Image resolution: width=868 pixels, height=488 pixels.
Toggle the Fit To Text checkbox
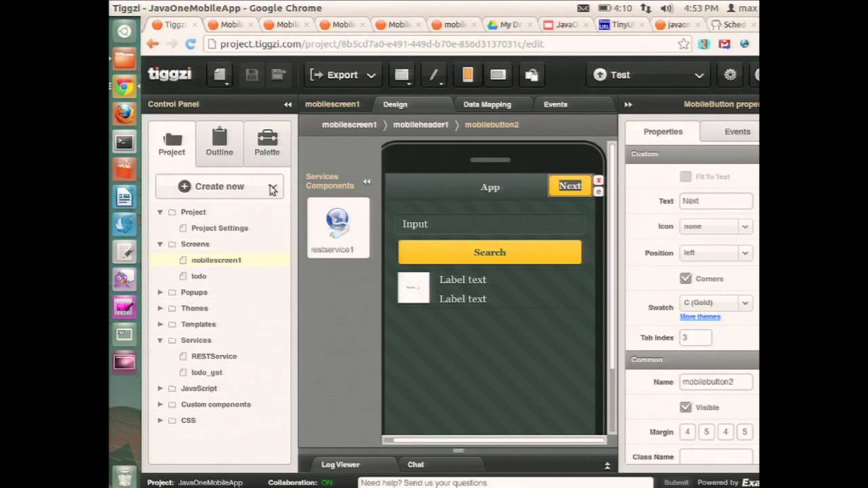[x=686, y=176]
